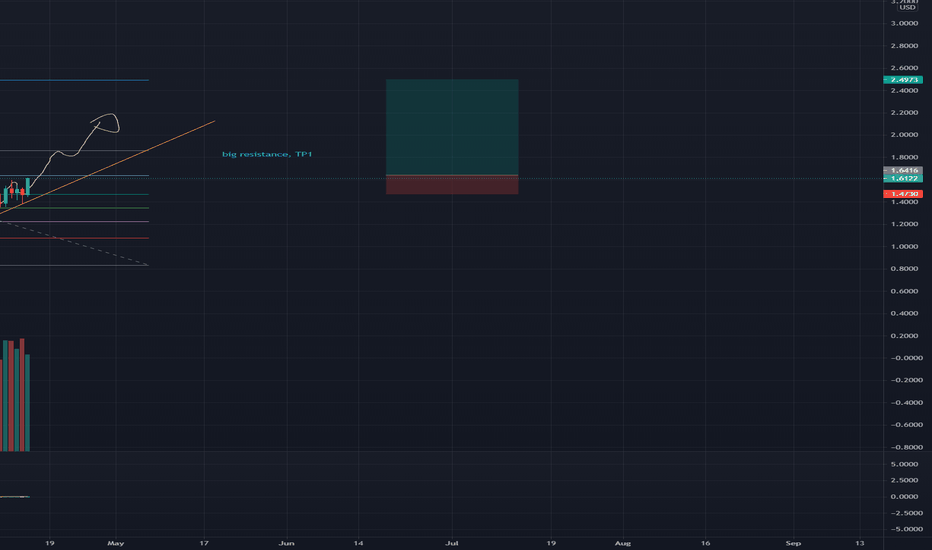The height and width of the screenshot is (550, 932).
Task: Select the 'big resistance, TP1' text annotation
Action: [267, 154]
